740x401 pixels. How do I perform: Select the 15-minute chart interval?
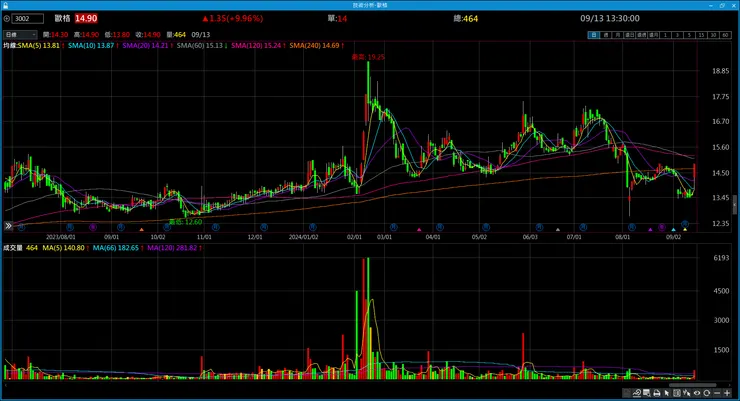(x=701, y=35)
